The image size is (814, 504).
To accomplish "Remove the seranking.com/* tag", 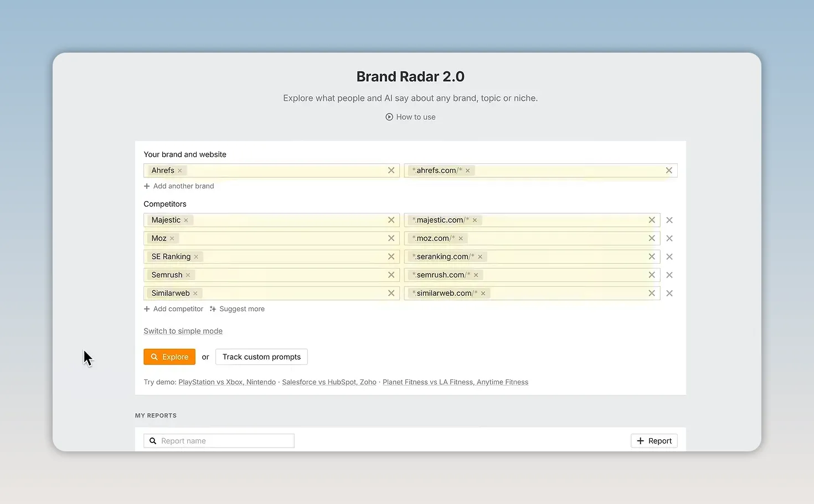I will (480, 257).
